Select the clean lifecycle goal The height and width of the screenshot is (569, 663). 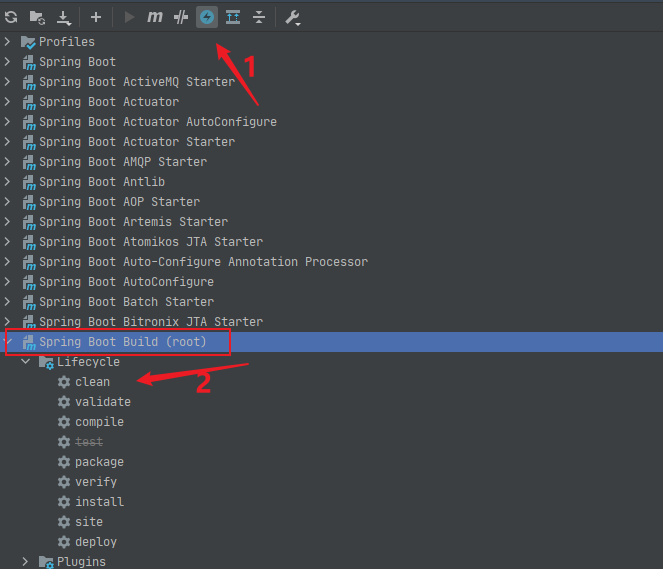click(x=92, y=382)
